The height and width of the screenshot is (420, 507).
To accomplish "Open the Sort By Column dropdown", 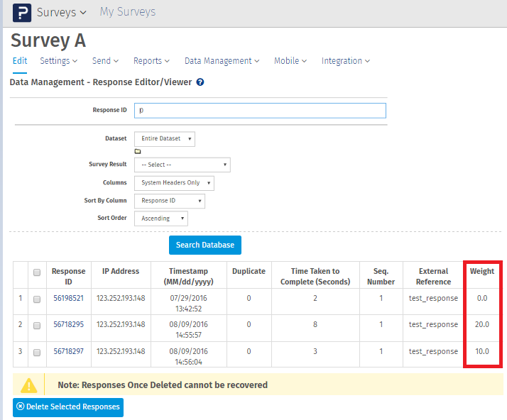I will pos(170,201).
